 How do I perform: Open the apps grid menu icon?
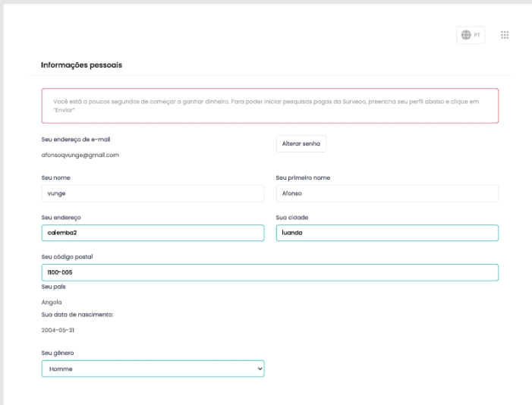pos(505,36)
